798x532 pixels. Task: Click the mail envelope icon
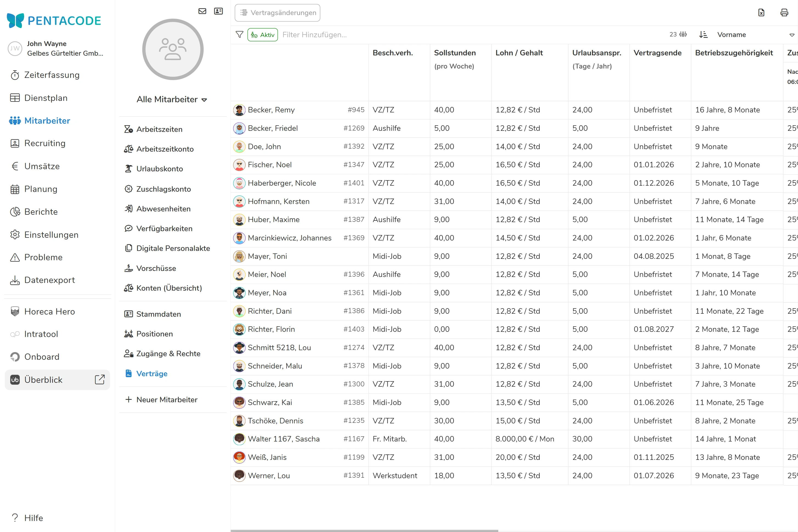[202, 11]
